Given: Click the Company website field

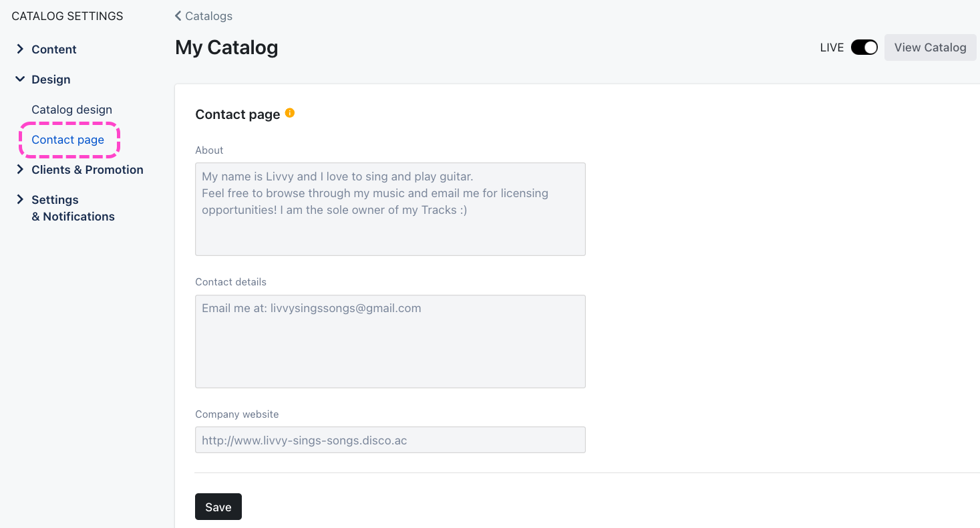Looking at the screenshot, I should [390, 440].
